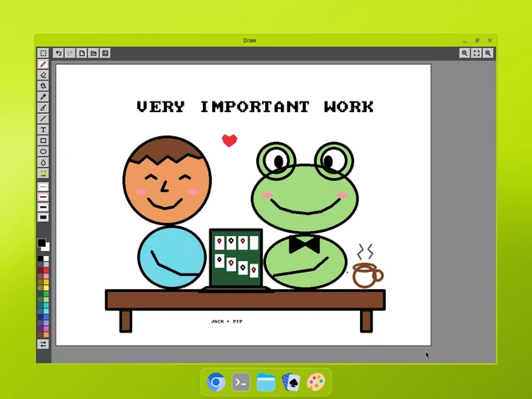The height and width of the screenshot is (399, 532).
Task: Open the Terminal from the dock
Action: point(240,382)
